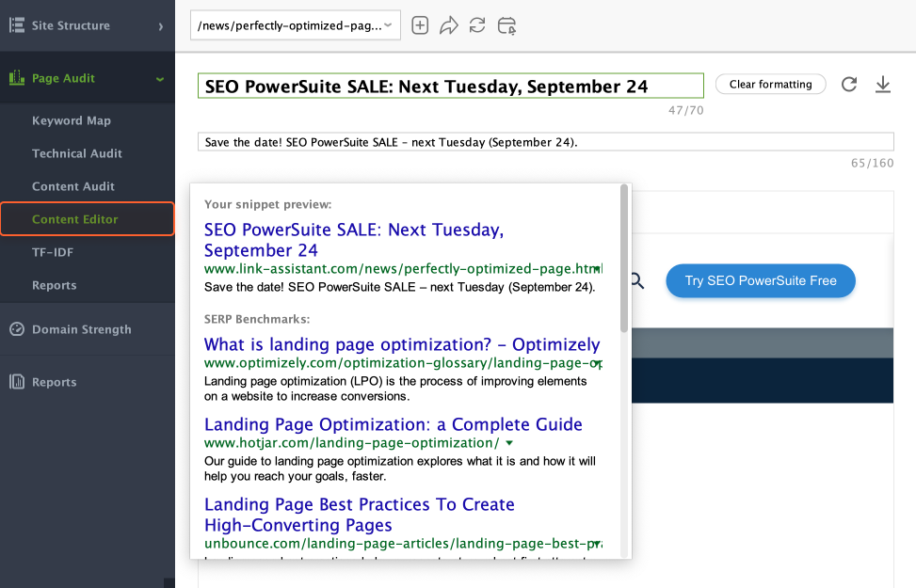Click the Domain Strength gauge icon
916x588 pixels.
pyautogui.click(x=17, y=329)
